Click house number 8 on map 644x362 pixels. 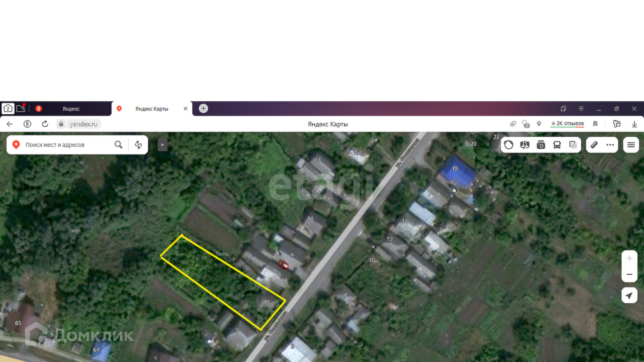point(346,295)
